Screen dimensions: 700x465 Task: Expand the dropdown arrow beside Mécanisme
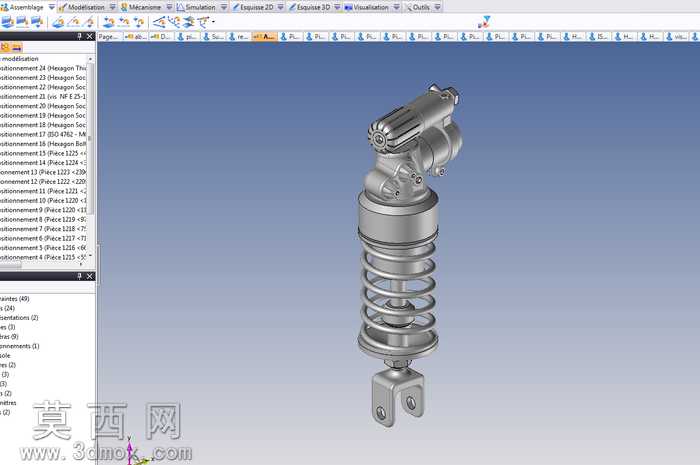(169, 7)
